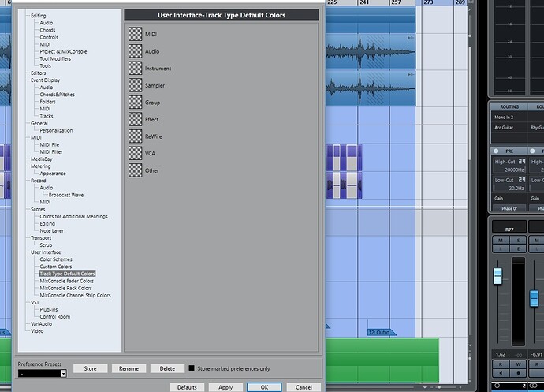The height and width of the screenshot is (392, 544).
Task: Select Track Type Default Colors entry
Action: click(x=67, y=274)
